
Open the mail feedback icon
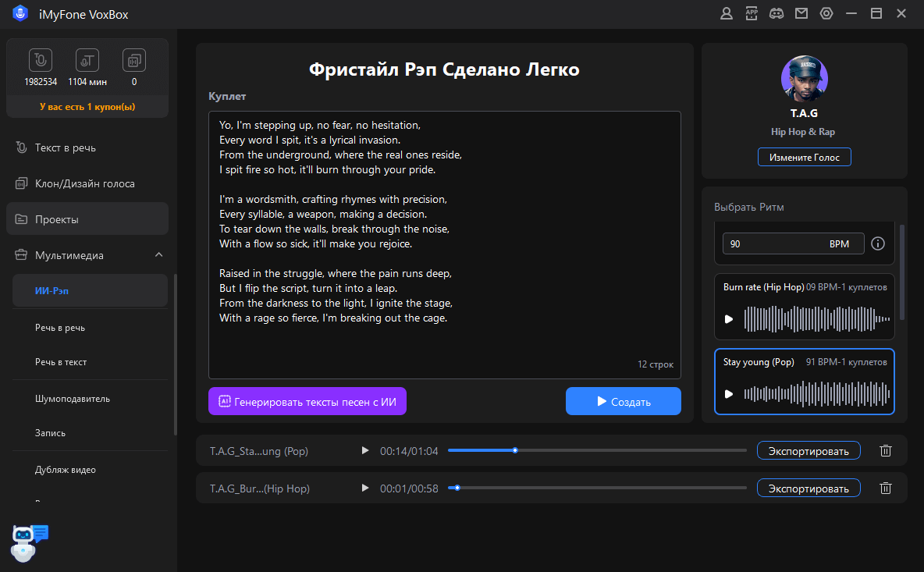point(801,13)
